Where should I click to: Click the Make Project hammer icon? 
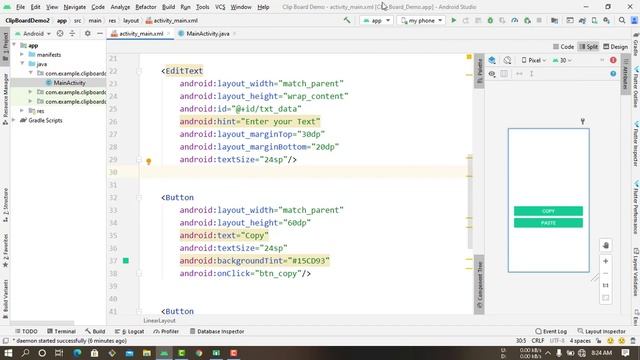coord(347,20)
